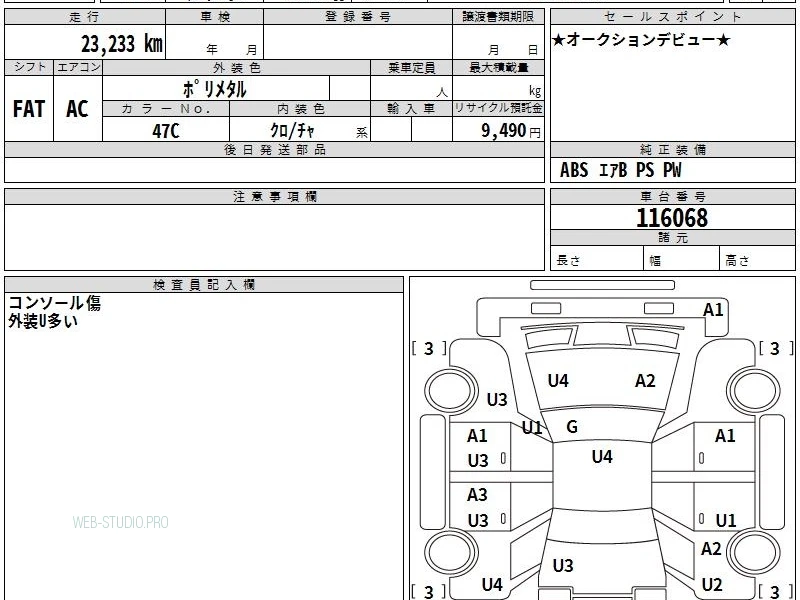This screenshot has width=800, height=600.
Task: Click the A2 mark on the hood
Action: coord(645,381)
